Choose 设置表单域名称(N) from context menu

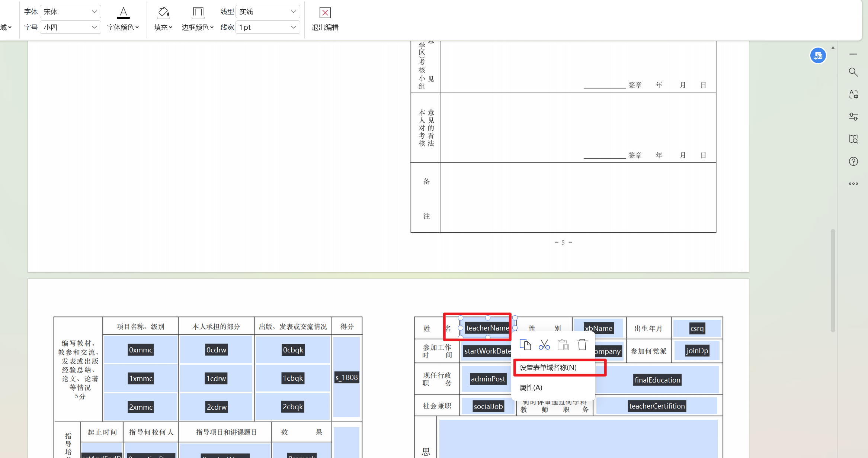tap(548, 368)
